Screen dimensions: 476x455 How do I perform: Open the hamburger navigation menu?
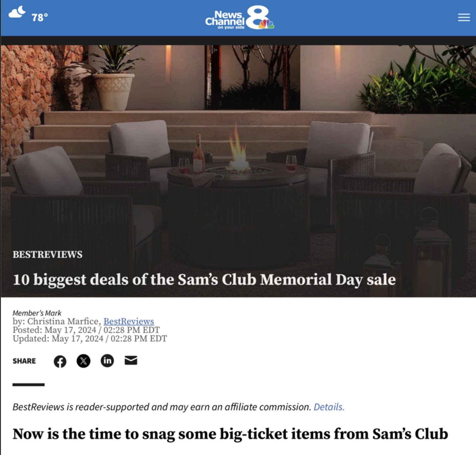464,17
